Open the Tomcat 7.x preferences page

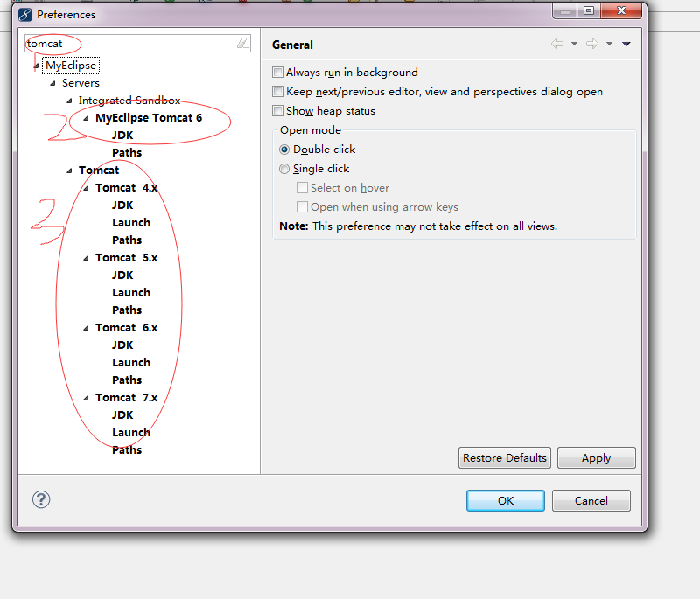pos(126,398)
